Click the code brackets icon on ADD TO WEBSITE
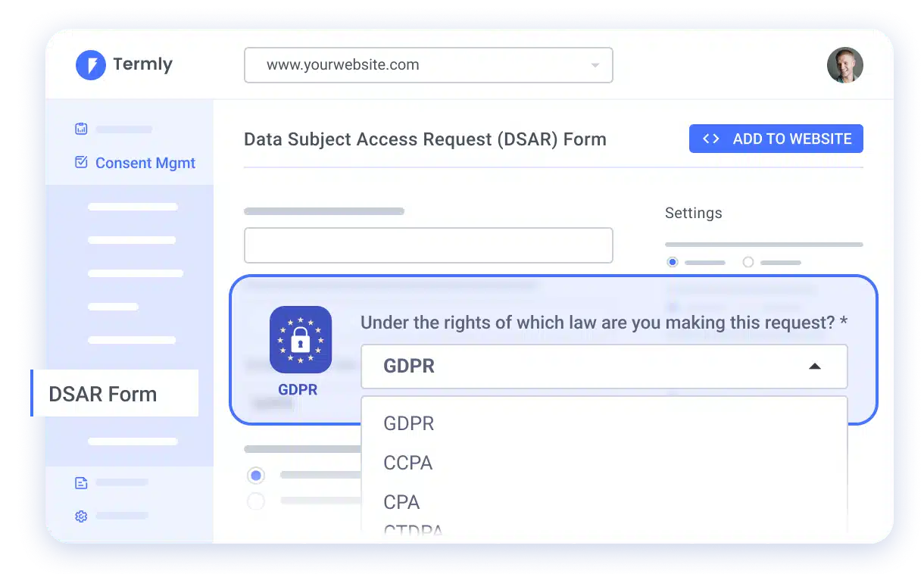 (710, 139)
